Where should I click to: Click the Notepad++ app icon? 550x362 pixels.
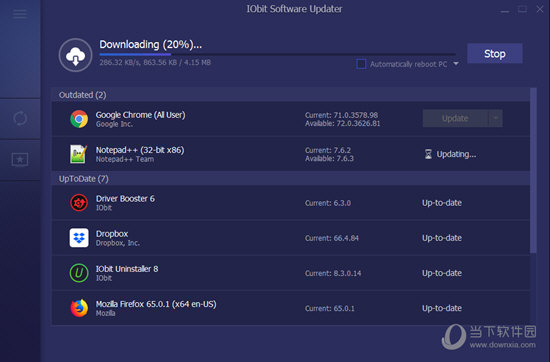(79, 154)
